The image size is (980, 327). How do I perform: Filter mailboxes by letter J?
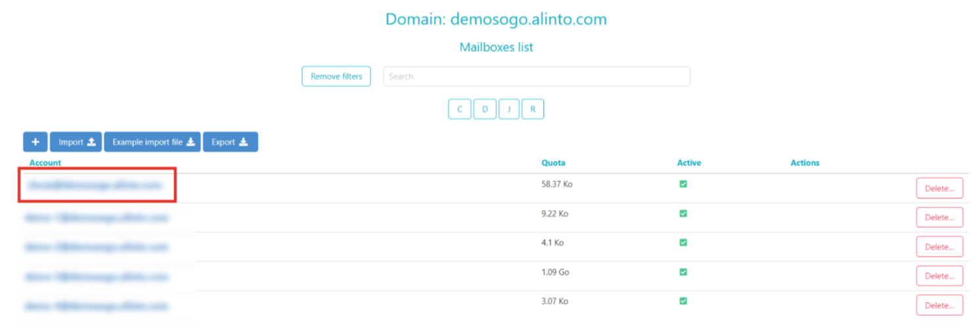(x=509, y=109)
